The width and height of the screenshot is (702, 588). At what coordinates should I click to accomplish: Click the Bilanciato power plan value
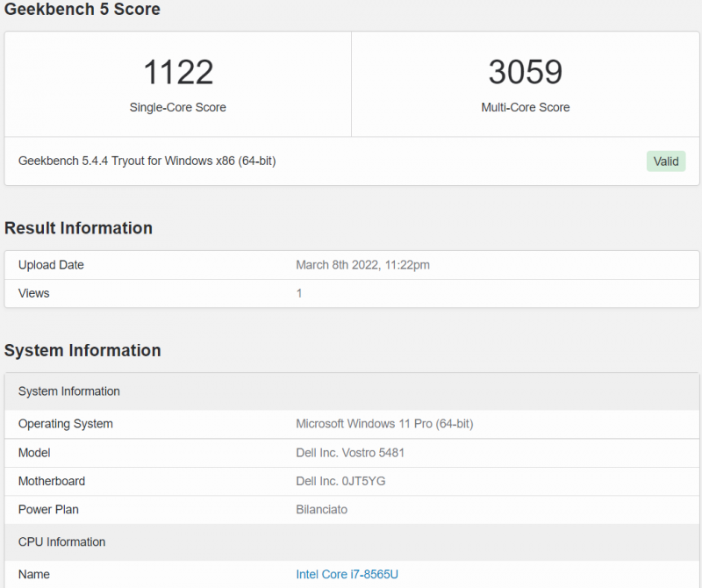[x=323, y=509]
